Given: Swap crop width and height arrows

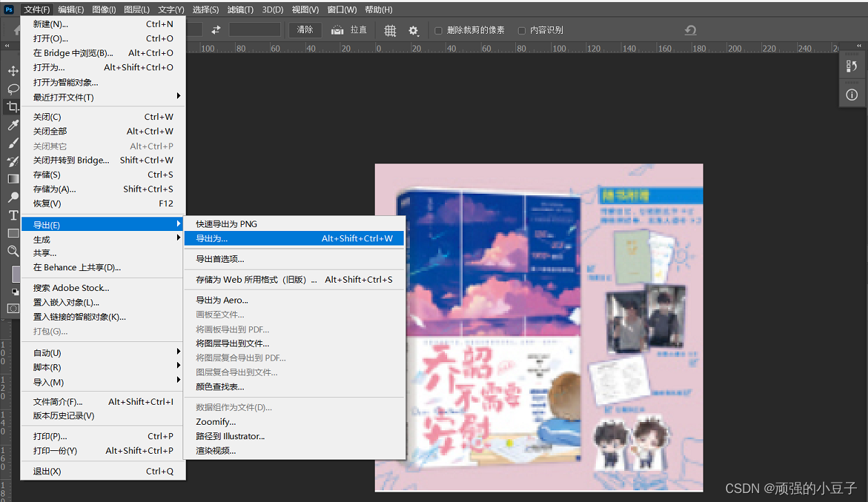Looking at the screenshot, I should (216, 30).
